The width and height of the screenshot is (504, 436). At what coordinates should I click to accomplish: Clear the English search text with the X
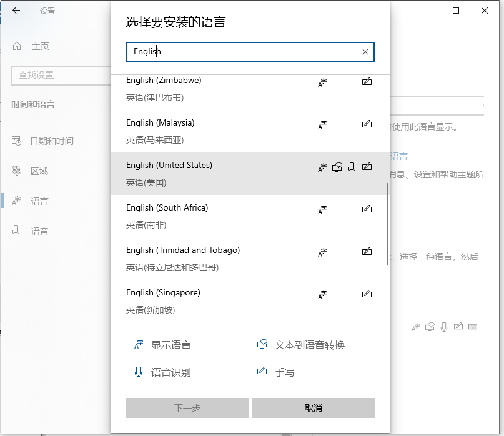click(365, 52)
